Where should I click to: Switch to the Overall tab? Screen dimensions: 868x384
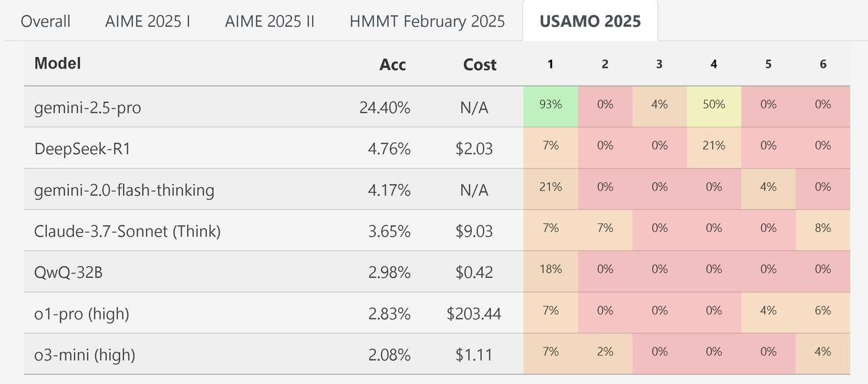45,21
